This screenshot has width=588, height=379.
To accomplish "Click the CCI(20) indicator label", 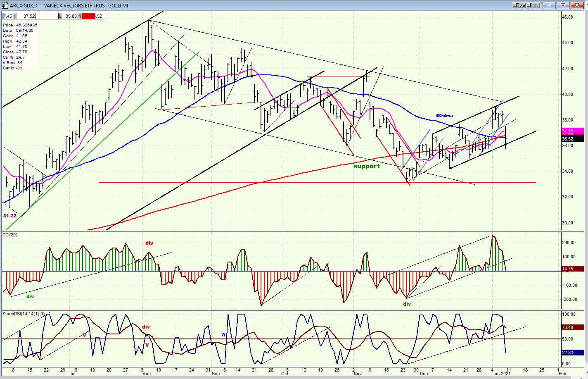I will (10, 235).
